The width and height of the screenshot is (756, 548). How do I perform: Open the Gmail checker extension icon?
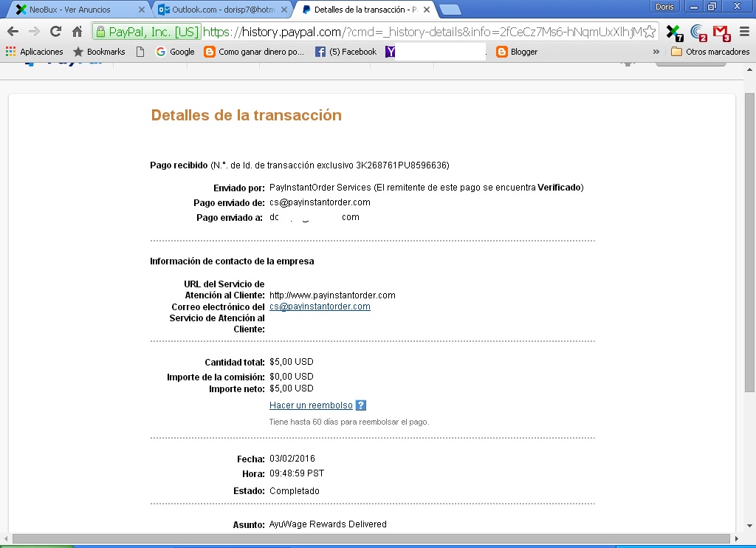722,32
